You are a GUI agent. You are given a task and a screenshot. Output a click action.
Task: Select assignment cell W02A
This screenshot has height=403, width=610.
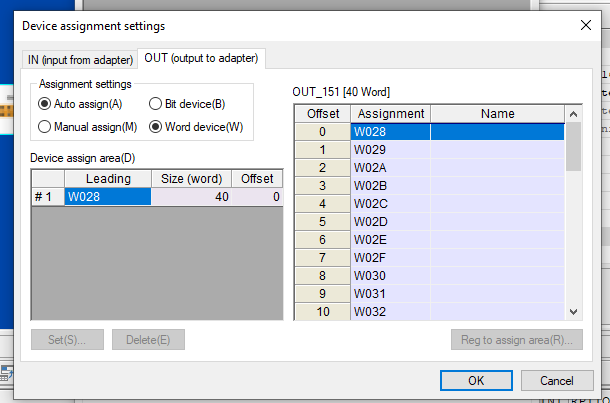(391, 168)
